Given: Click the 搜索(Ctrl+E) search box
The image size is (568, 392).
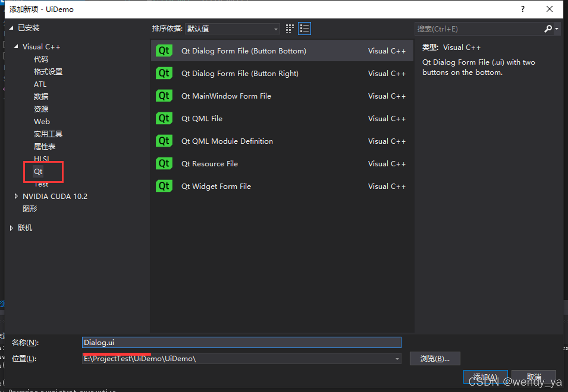Looking at the screenshot, I should [x=479, y=29].
